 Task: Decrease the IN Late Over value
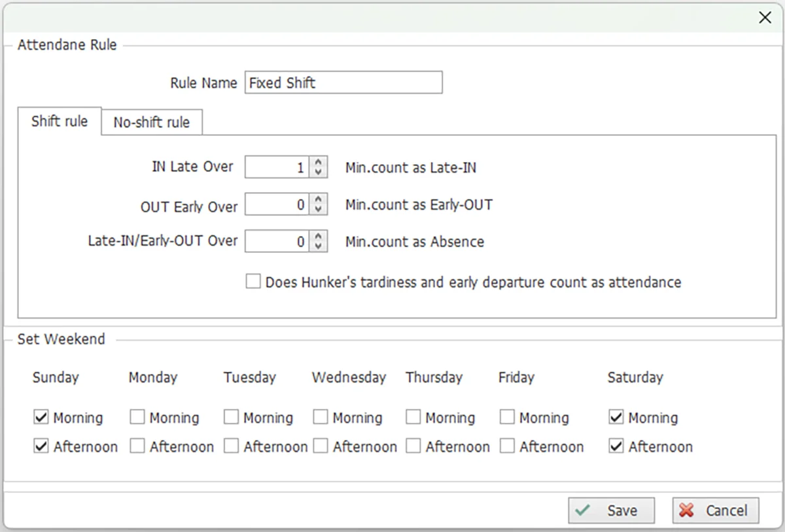pos(318,173)
